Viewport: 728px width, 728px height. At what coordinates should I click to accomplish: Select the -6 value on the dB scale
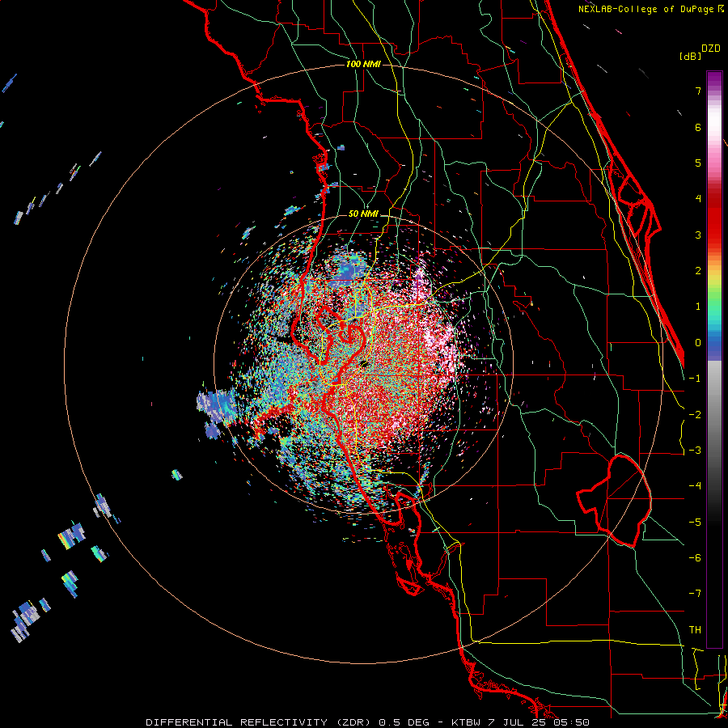(x=695, y=558)
